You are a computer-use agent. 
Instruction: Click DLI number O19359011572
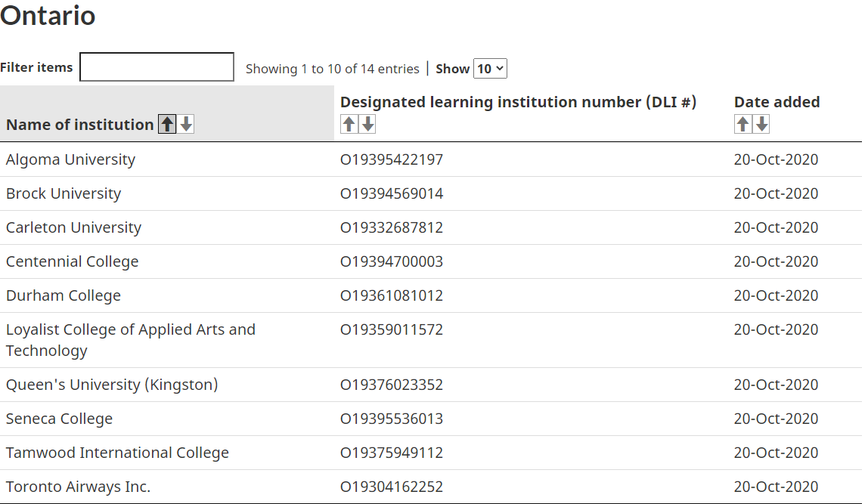(392, 329)
